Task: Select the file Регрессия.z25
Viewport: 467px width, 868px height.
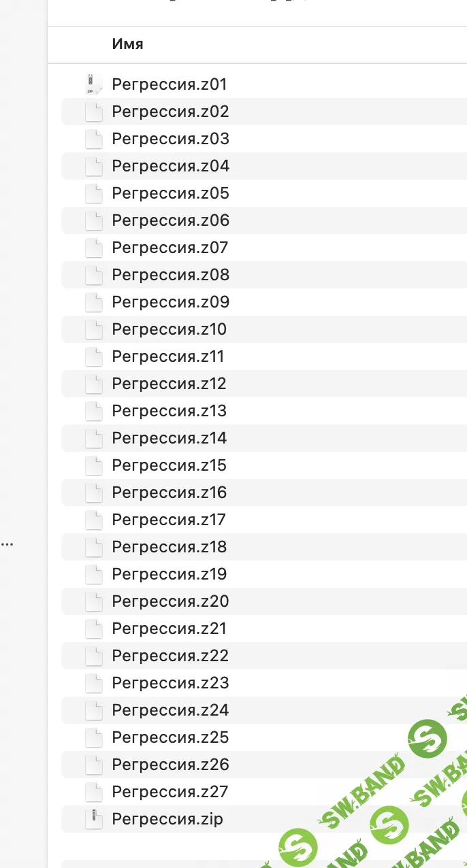Action: (x=170, y=737)
